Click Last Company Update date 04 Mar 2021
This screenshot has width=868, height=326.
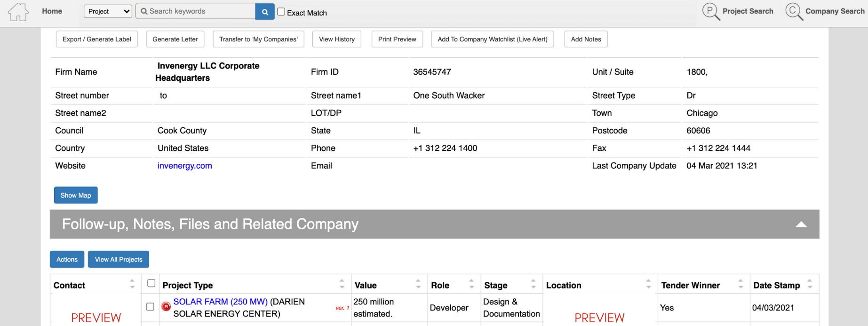pyautogui.click(x=722, y=166)
